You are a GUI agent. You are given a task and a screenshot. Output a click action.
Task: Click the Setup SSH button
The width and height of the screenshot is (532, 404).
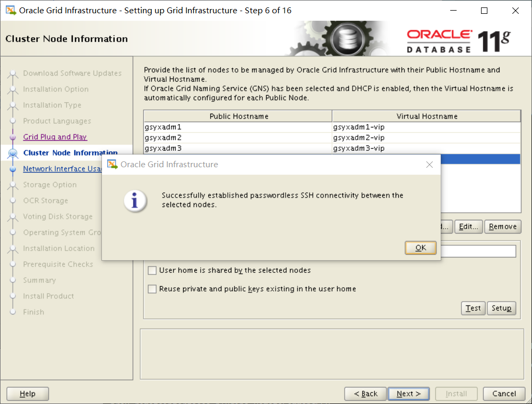501,308
